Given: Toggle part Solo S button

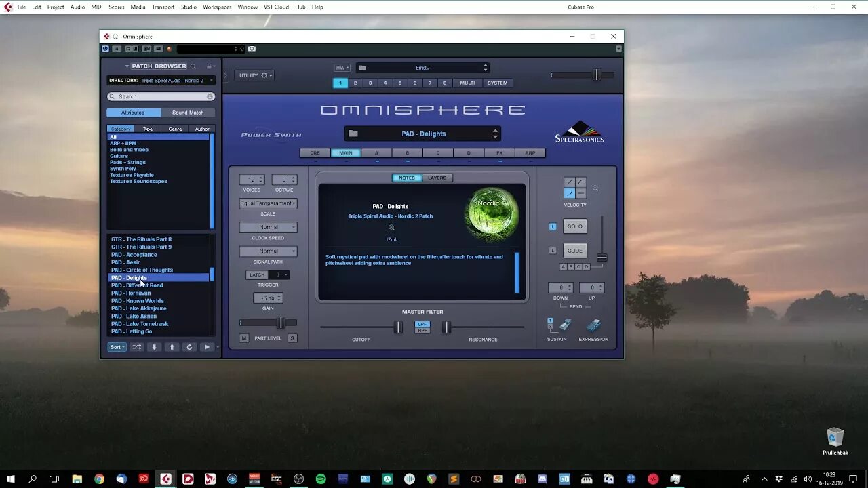Looking at the screenshot, I should click(x=292, y=338).
